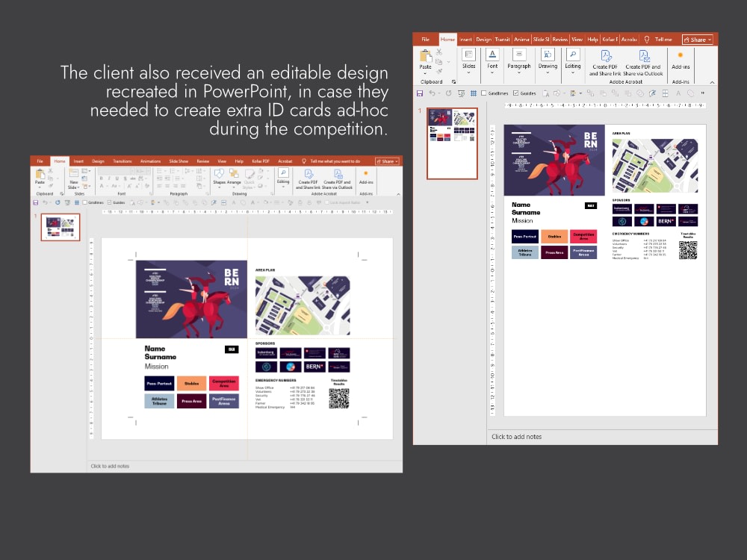Screen dimensions: 747x560
Task: Uncheck Guides checkbox in left window
Action: pos(110,202)
